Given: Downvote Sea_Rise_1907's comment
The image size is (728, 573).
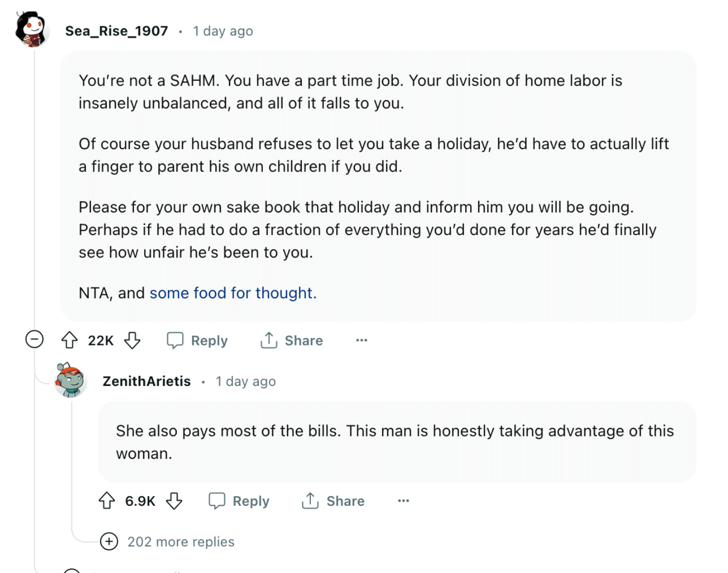Looking at the screenshot, I should pos(132,340).
